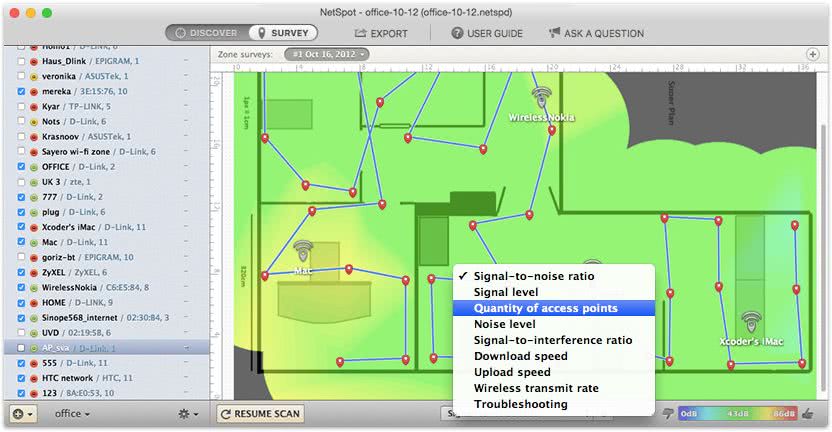The height and width of the screenshot is (432, 832).
Task: Choose Wireless transmit rate
Action: (x=554, y=388)
